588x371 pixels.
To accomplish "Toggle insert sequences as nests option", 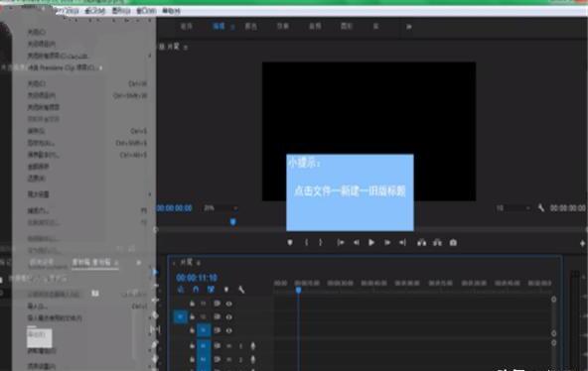I will [181, 290].
